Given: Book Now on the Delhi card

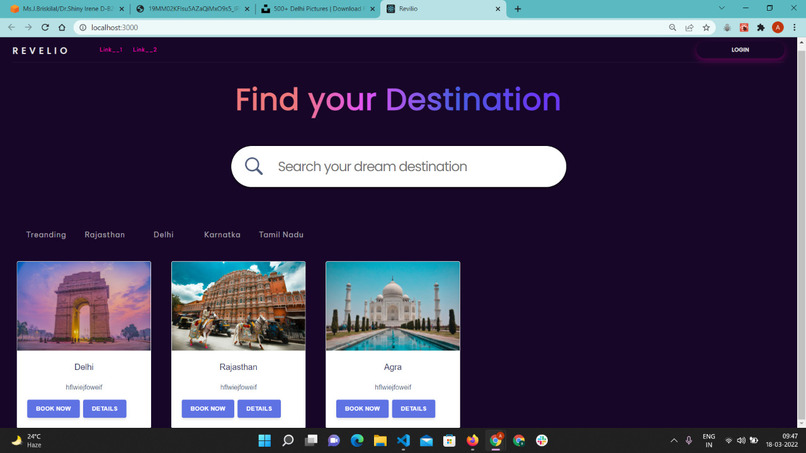Looking at the screenshot, I should (53, 409).
